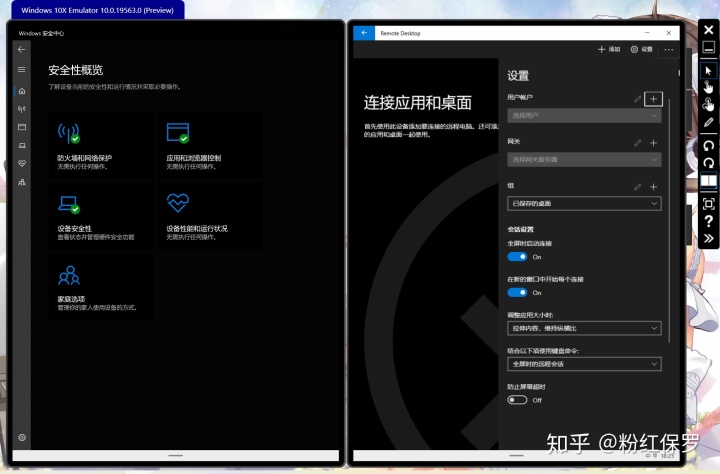Click the left screen bottom gesture bar
The image size is (720, 474).
[175, 456]
